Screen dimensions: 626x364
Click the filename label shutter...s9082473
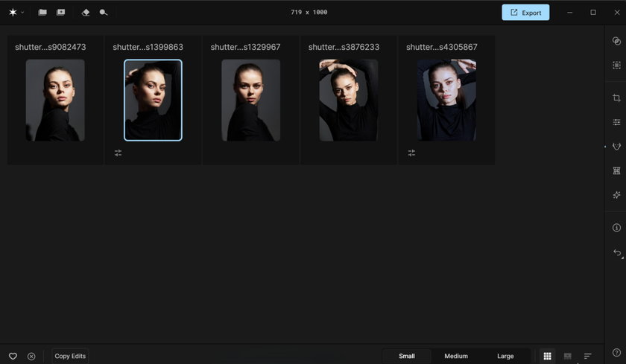(x=51, y=47)
